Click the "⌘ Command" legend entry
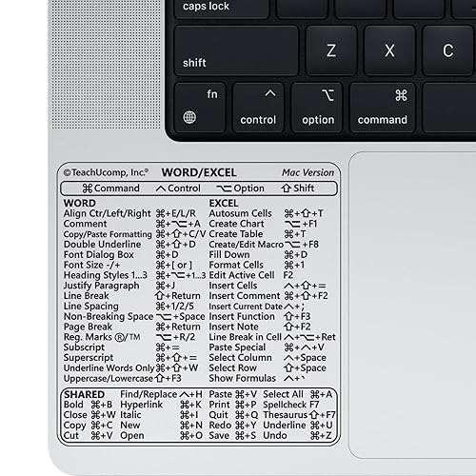Image resolution: width=476 pixels, height=476 pixels. tap(110, 188)
